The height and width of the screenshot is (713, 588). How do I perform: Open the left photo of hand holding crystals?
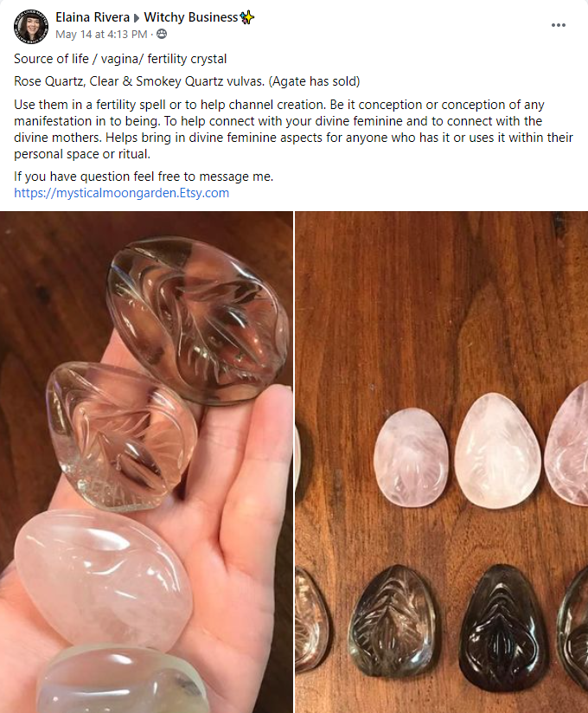click(x=146, y=462)
